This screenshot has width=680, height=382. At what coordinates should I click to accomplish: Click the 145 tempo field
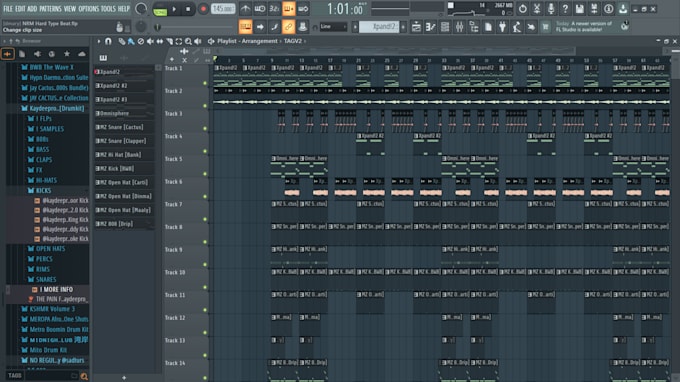223,9
